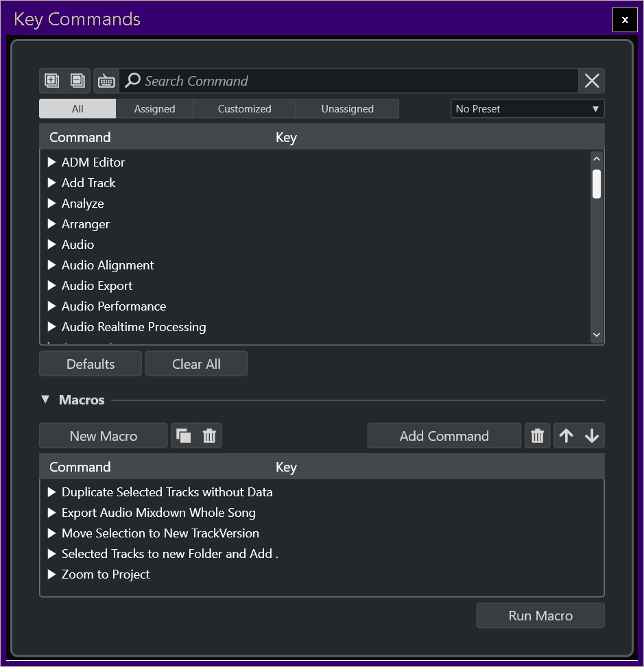The height and width of the screenshot is (667, 644).
Task: Delete macro trash icon beside New Macro
Action: (209, 436)
